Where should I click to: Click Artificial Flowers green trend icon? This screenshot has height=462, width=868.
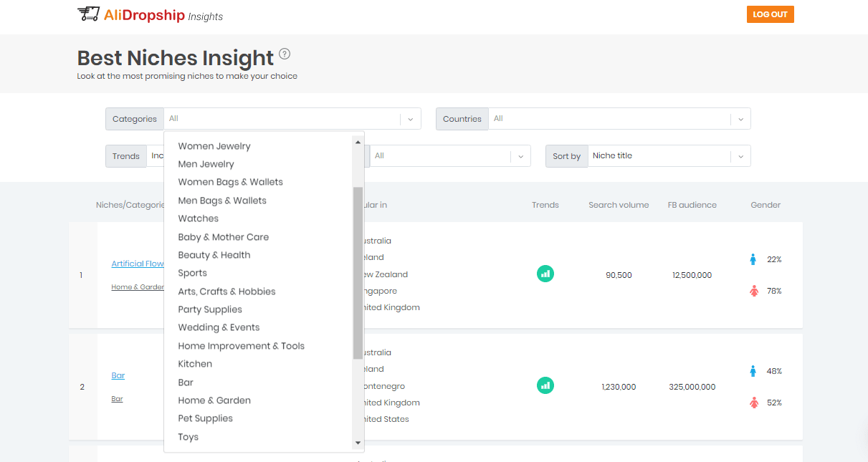(x=545, y=274)
